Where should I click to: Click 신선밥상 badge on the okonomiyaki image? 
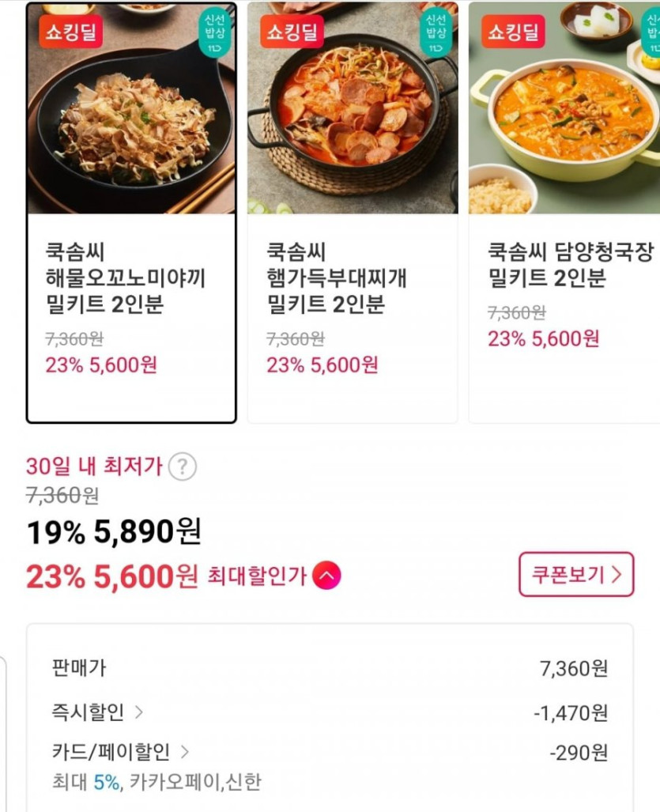pos(214,32)
